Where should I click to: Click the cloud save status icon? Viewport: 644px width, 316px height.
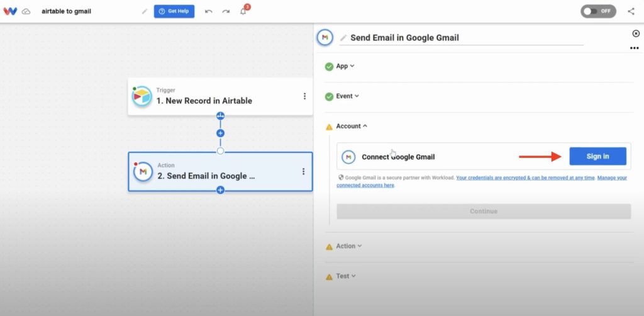point(26,11)
